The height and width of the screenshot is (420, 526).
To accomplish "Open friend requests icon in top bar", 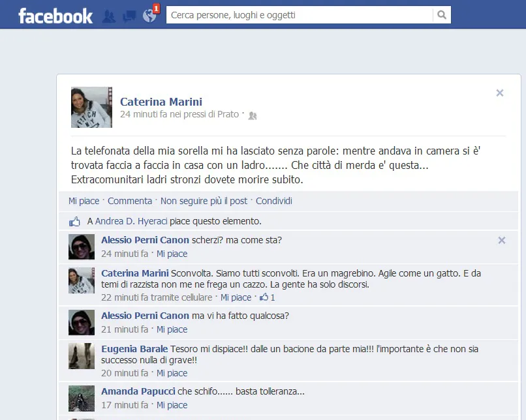I will click(109, 16).
